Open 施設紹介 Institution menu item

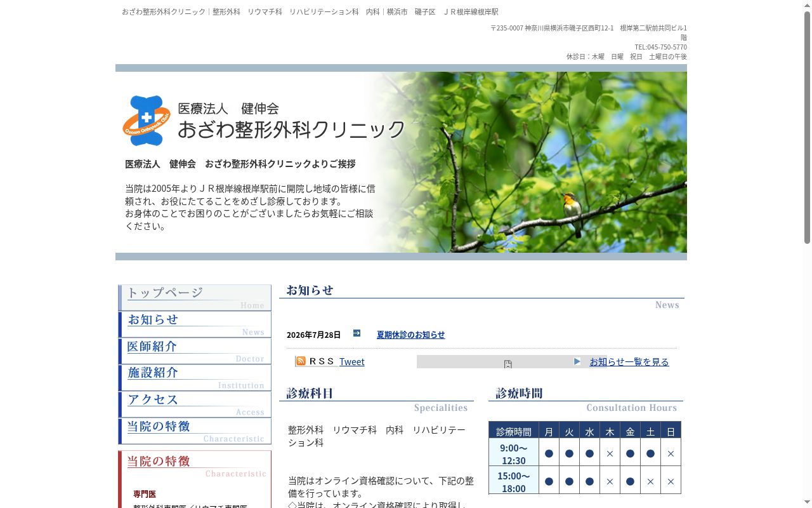pos(195,378)
